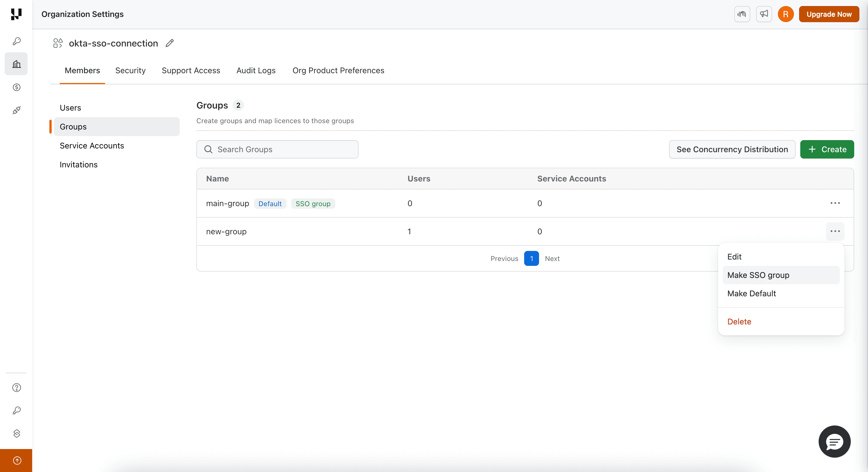The image size is (868, 472).
Task: Switch to the Security tab
Action: tap(130, 70)
